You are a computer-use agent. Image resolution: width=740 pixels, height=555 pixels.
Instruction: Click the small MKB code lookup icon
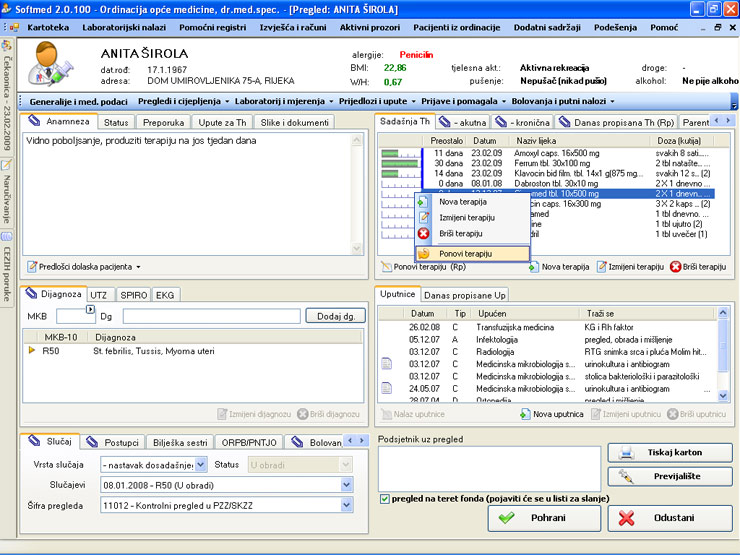(89, 310)
